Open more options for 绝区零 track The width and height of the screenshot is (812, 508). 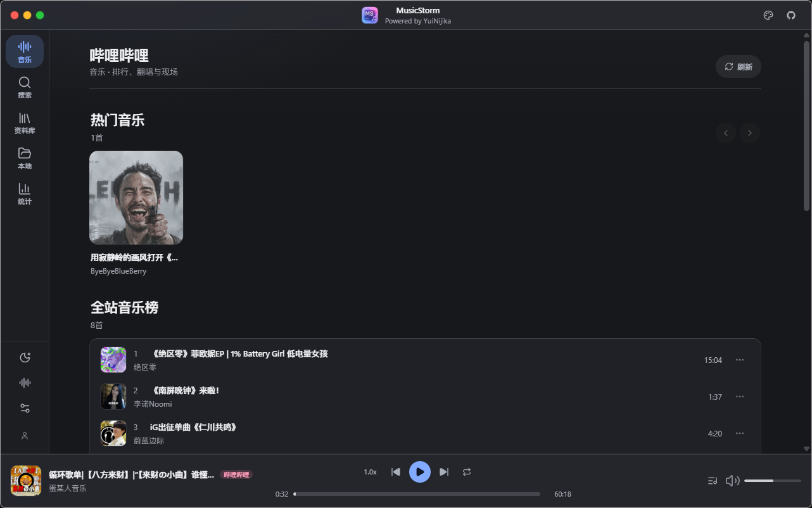[x=739, y=360]
